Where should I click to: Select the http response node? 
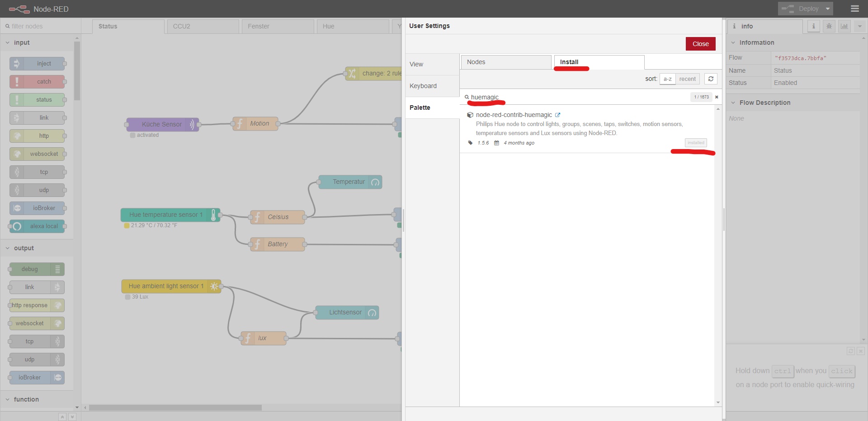pos(37,305)
